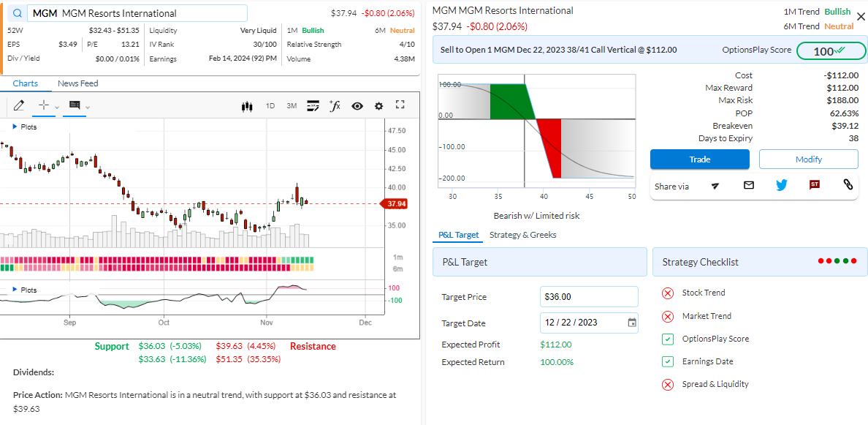Open the P&L Target tab
The width and height of the screenshot is (868, 425).
point(458,235)
